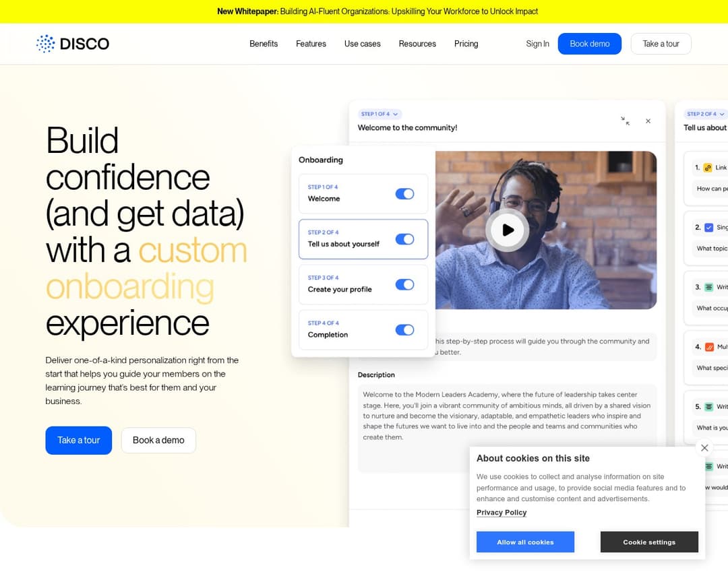Click the collapse arrows icon in Welcome panel
Viewport: 728px width, 582px height.
[x=625, y=121]
